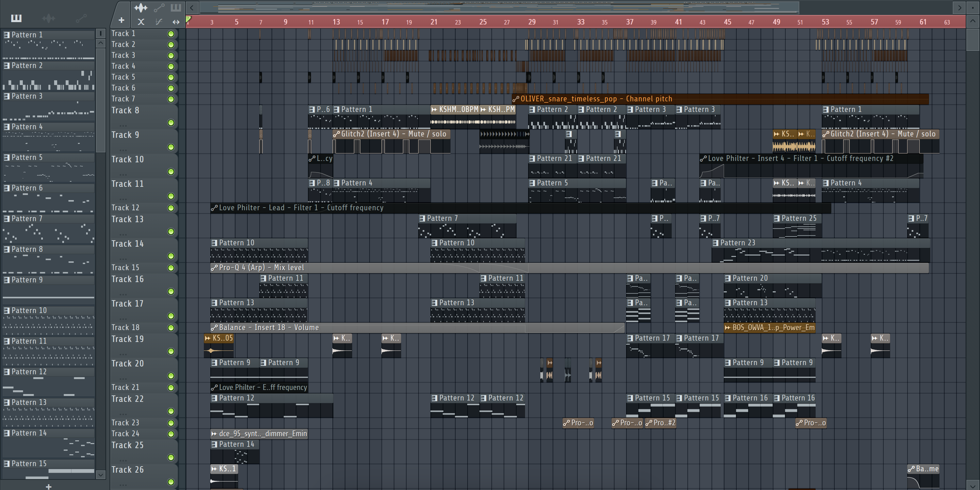The height and width of the screenshot is (490, 980).
Task: Mute Track 15 with its green LED
Action: click(171, 268)
